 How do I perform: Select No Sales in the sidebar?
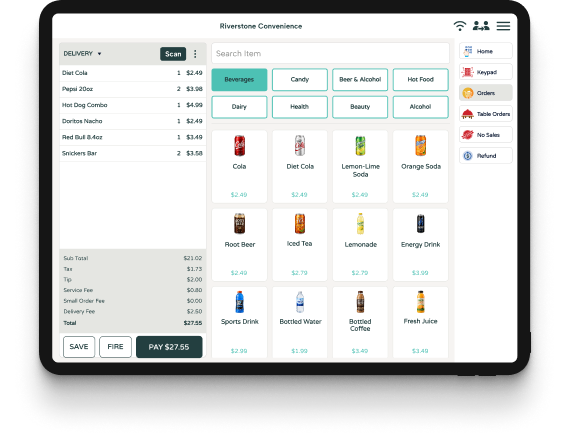486,135
